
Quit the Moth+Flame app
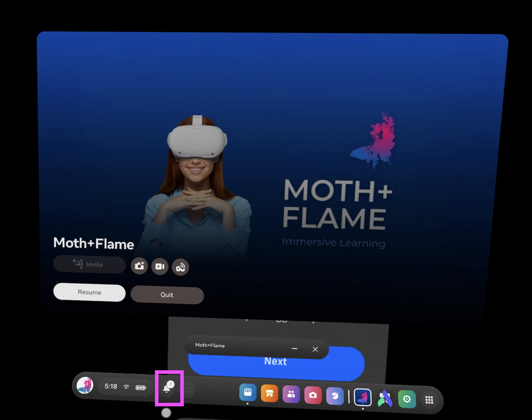(x=167, y=295)
